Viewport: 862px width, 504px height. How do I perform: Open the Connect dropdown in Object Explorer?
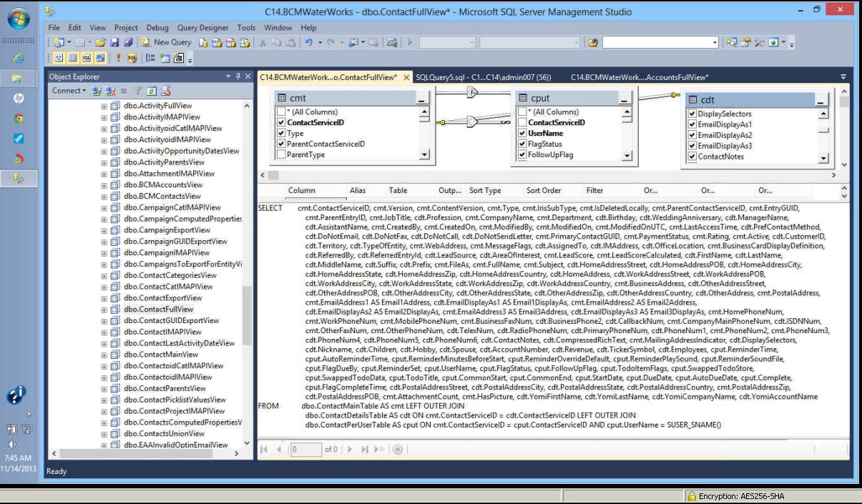[x=69, y=91]
